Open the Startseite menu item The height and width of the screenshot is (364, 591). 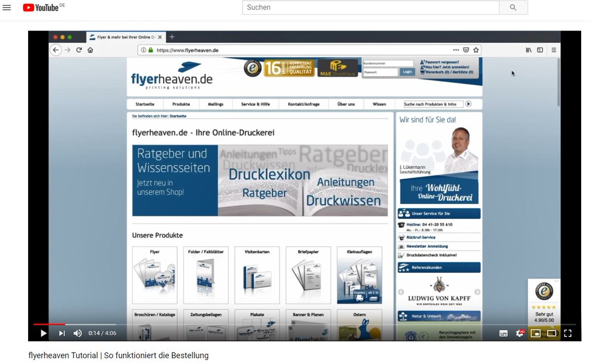(145, 104)
